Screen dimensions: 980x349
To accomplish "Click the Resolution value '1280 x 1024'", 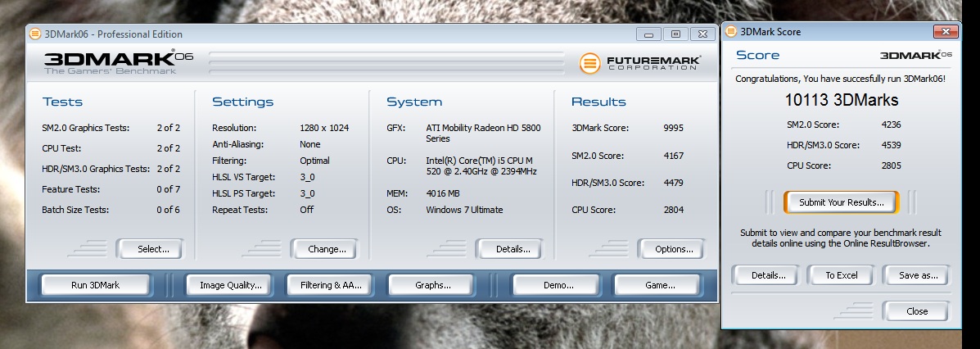I will pyautogui.click(x=324, y=129).
